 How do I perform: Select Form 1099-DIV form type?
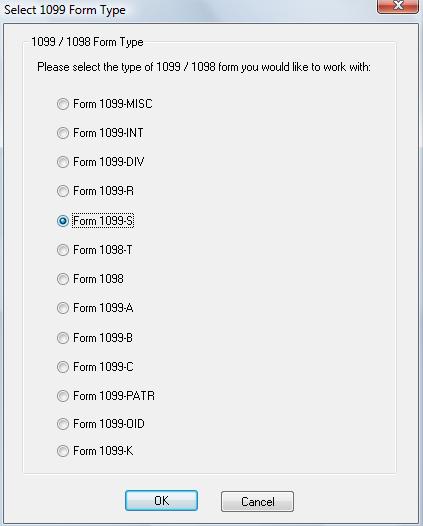tap(63, 162)
